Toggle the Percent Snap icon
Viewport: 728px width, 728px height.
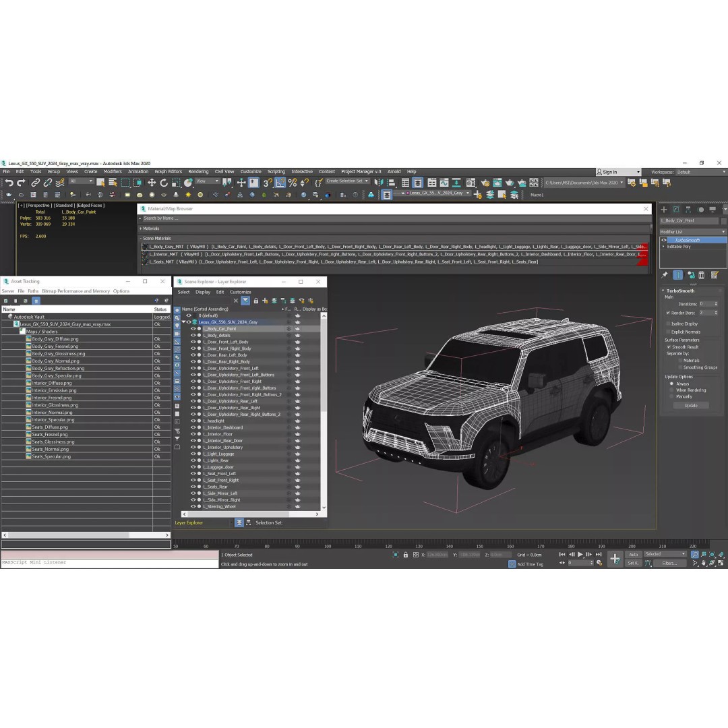pyautogui.click(x=292, y=183)
